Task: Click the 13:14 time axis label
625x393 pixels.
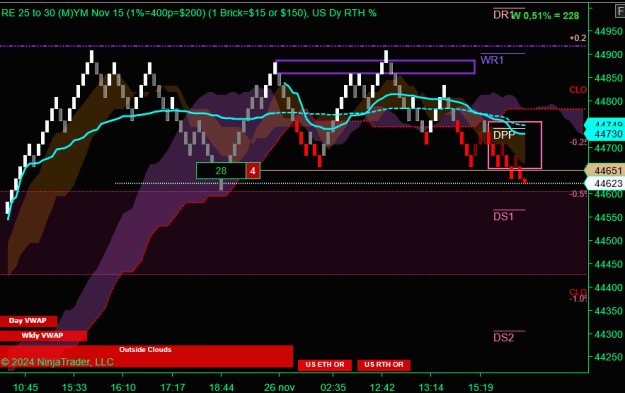Action: tap(431, 387)
